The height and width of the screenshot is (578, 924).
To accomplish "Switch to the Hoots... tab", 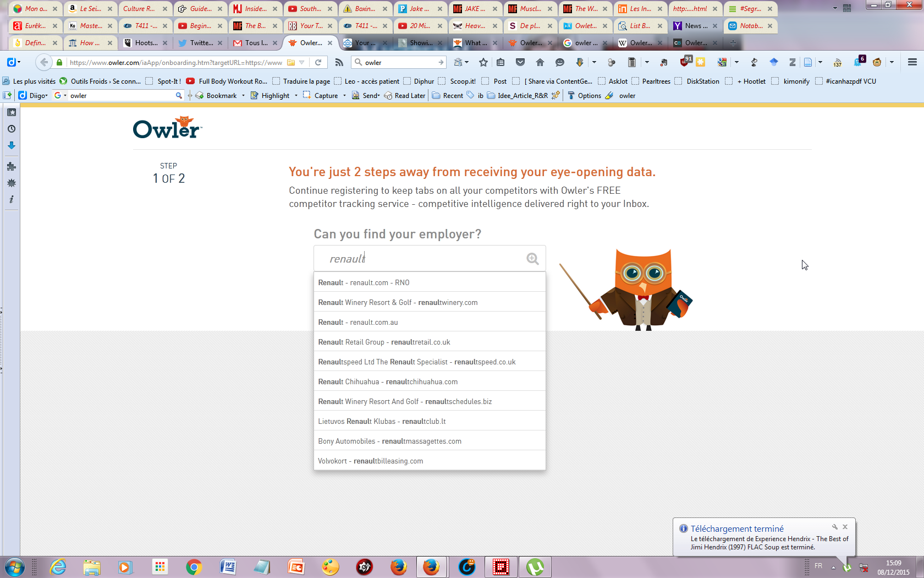I will click(145, 42).
